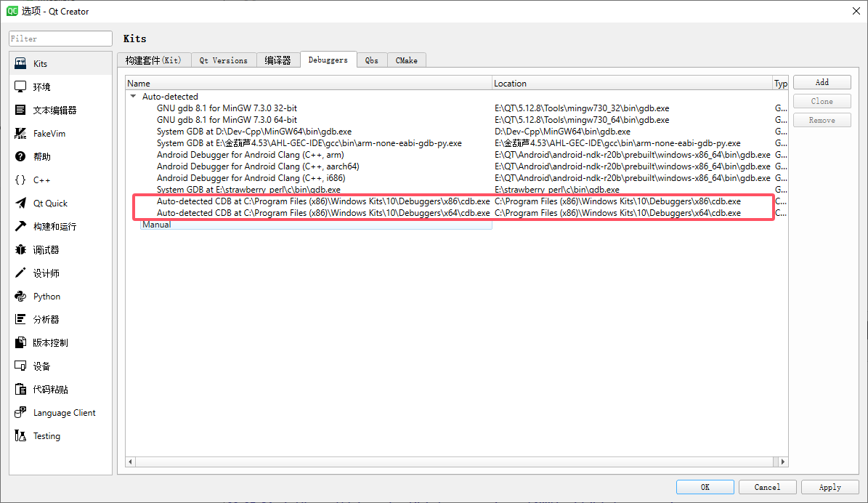
Task: Open the C++ settings icon
Action: click(20, 180)
